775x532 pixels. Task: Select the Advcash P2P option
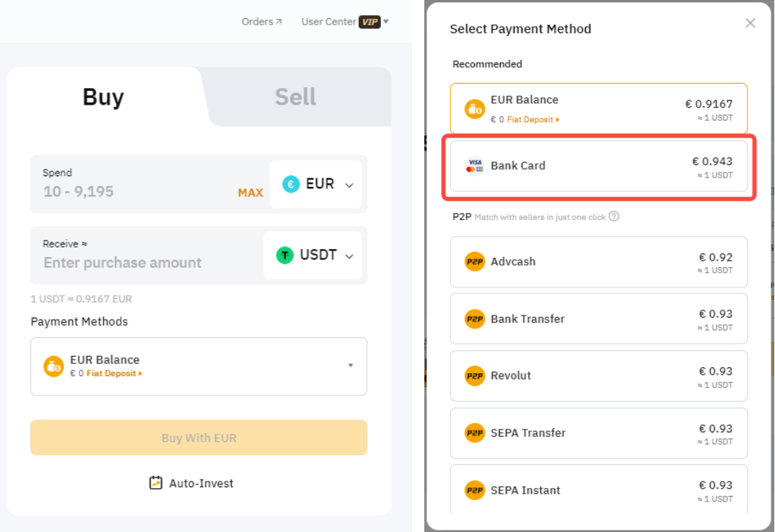click(x=597, y=262)
